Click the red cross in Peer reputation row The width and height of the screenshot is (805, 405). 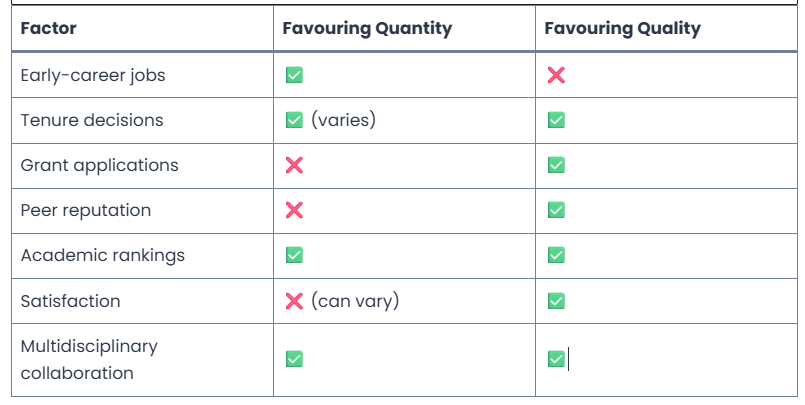294,210
